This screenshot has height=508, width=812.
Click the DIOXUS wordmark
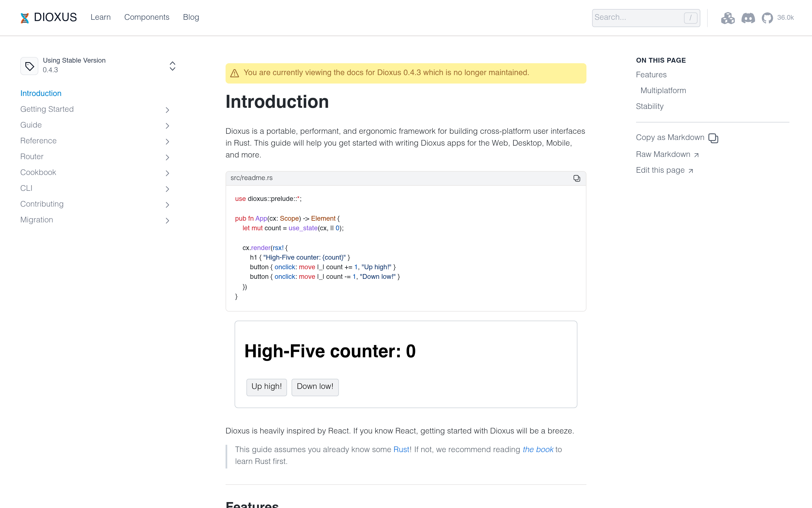[x=55, y=17]
